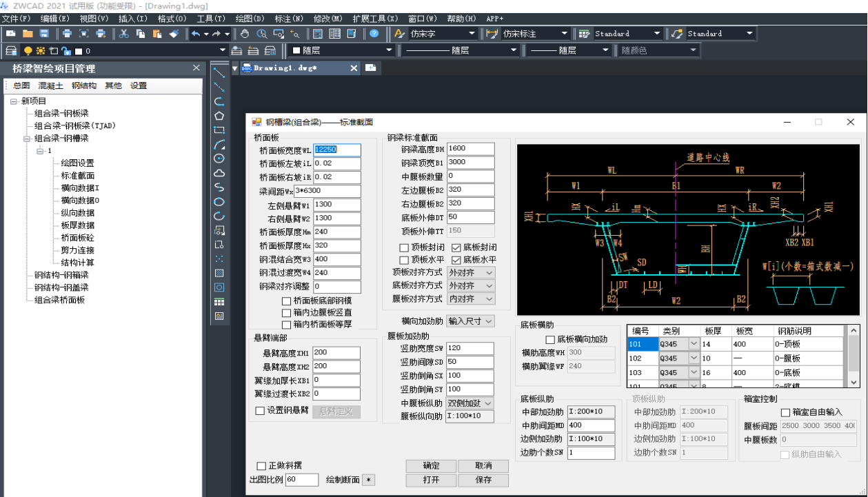Open the Help question mark icon

(374, 33)
